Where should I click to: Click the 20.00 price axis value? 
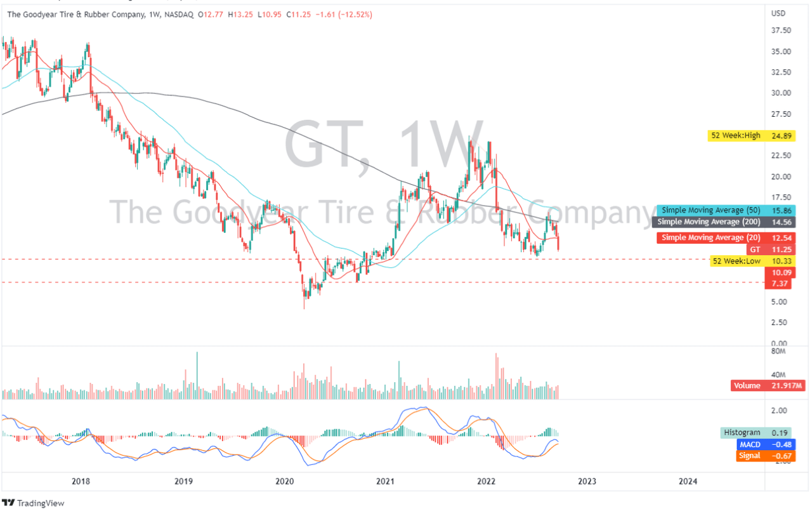point(780,176)
